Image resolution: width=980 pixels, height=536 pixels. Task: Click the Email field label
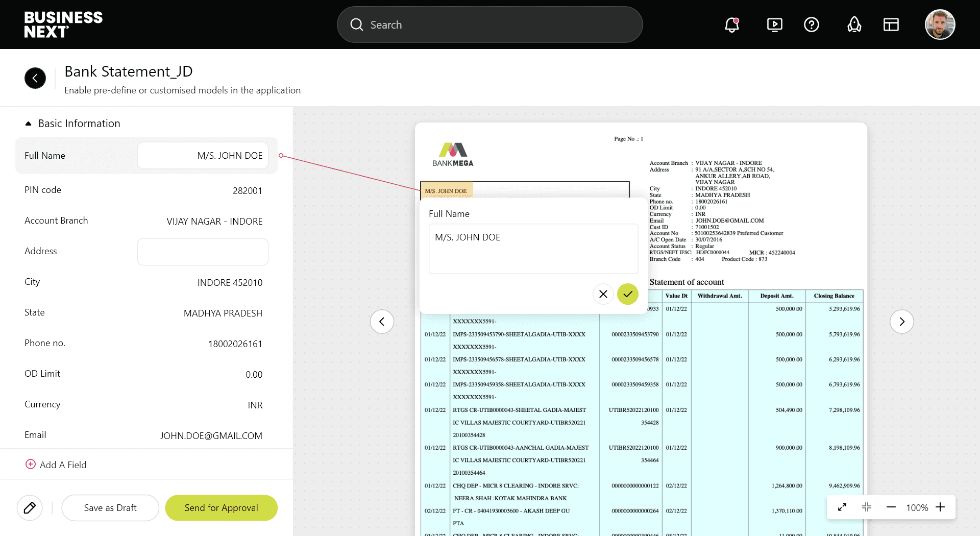35,435
